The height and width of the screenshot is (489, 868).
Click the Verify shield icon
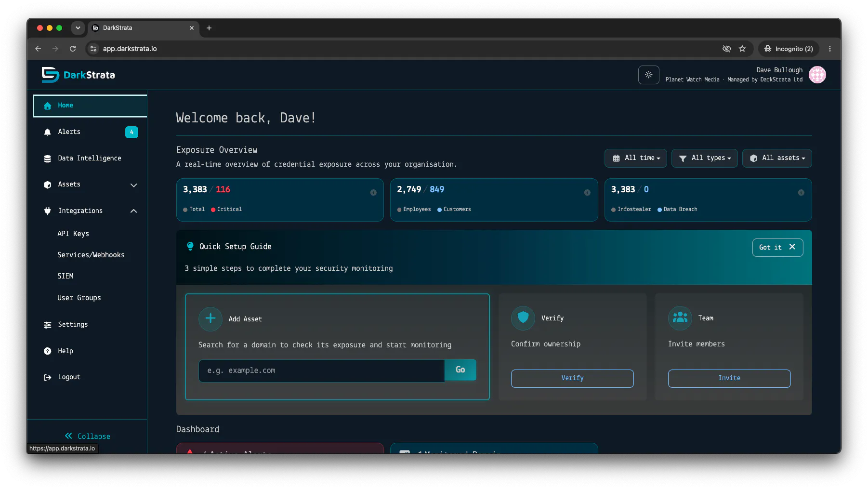point(523,317)
